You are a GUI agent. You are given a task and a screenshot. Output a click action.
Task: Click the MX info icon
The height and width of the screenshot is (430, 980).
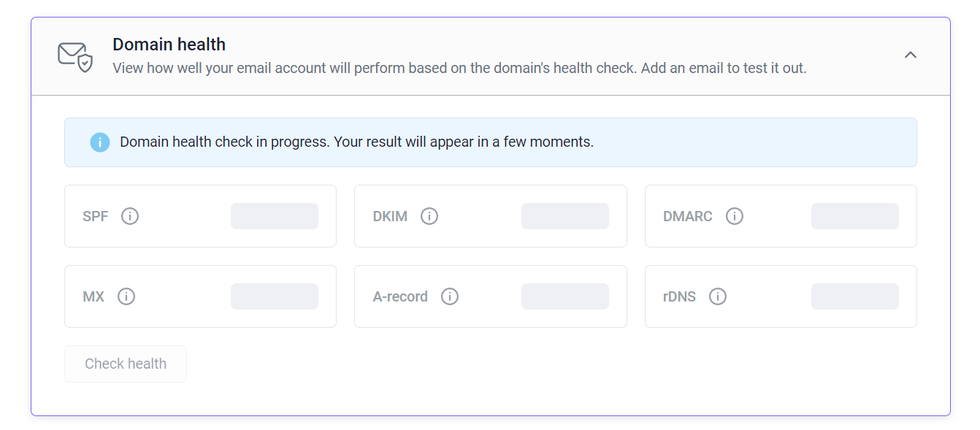[x=126, y=296]
